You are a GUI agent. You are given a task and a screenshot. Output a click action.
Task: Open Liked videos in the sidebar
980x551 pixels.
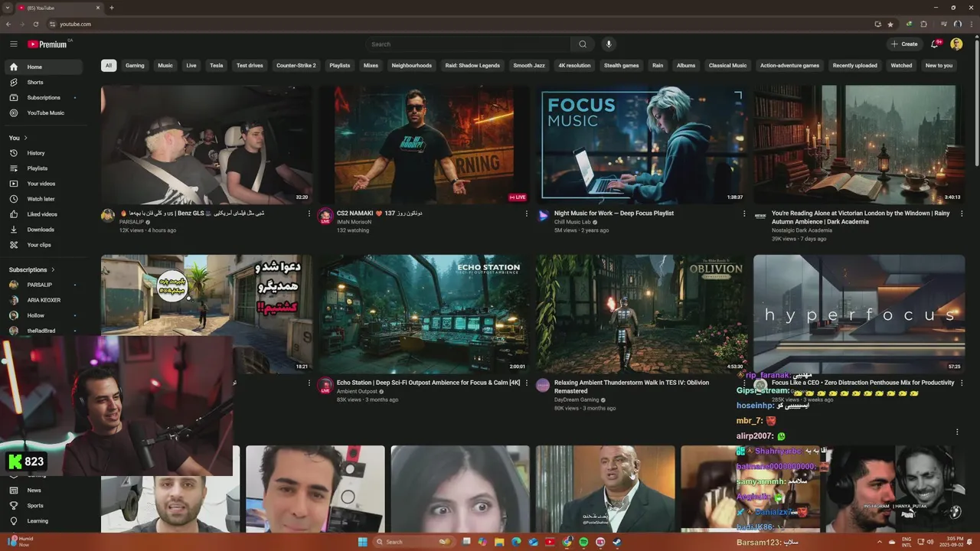coord(44,214)
